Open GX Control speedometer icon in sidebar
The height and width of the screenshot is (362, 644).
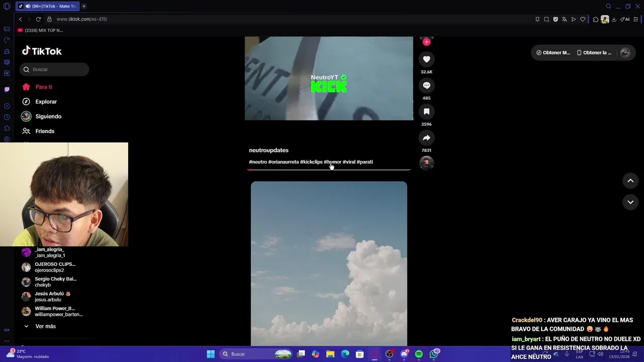point(7,40)
